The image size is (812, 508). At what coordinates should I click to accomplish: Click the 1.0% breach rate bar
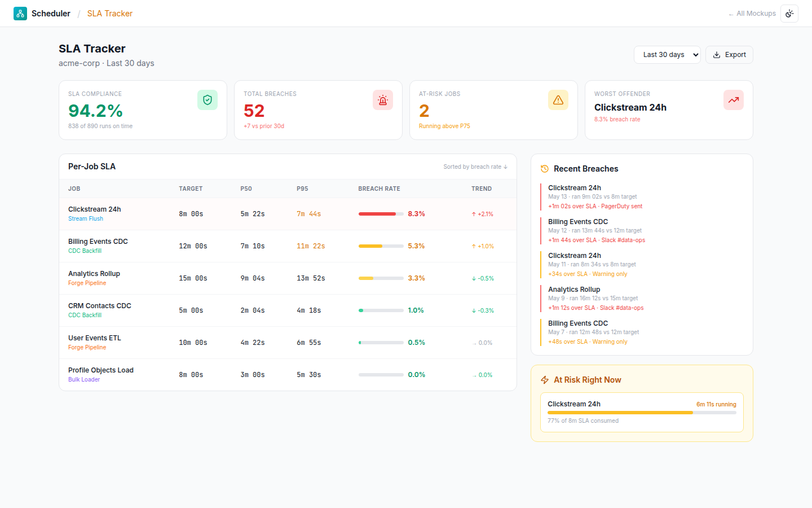point(381,310)
